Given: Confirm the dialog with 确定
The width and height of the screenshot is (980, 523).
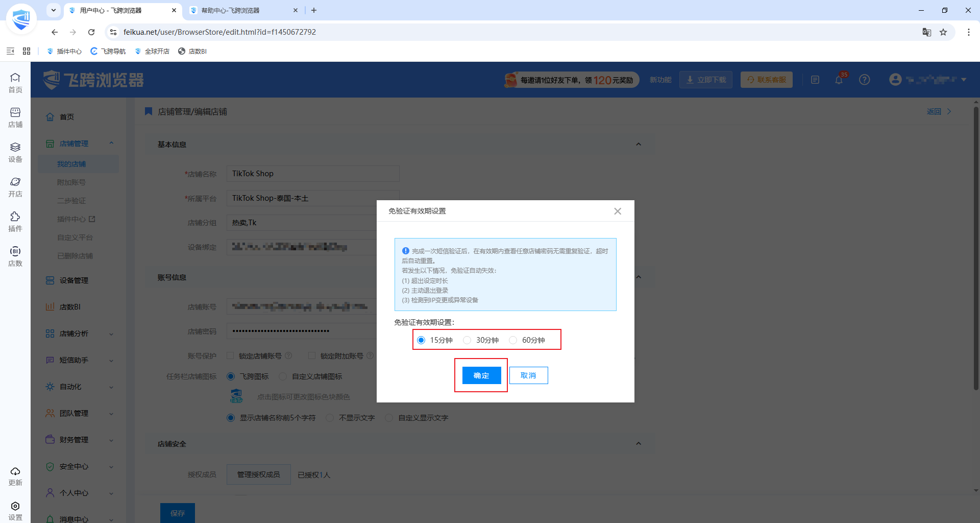Looking at the screenshot, I should (481, 375).
